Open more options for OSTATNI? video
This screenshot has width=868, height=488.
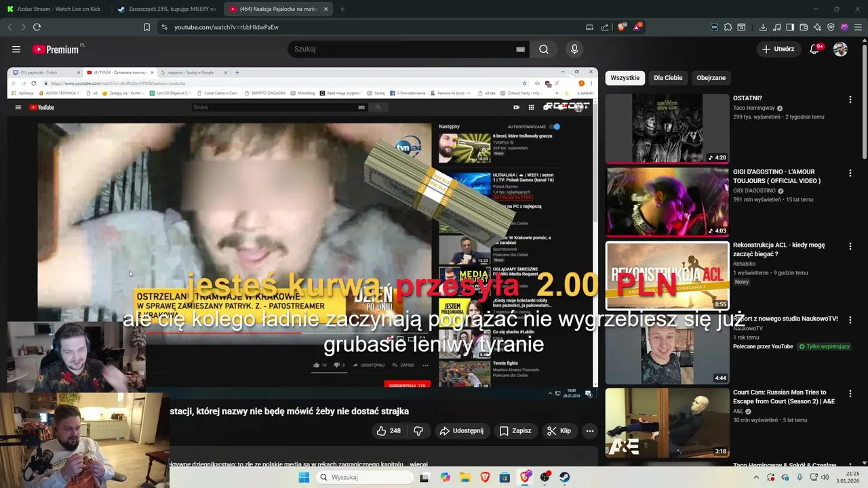point(850,99)
